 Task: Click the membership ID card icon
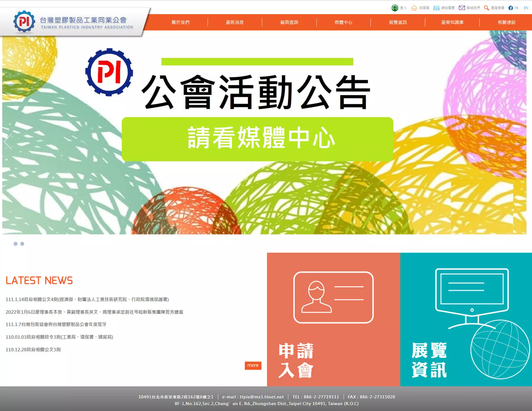[333, 297]
